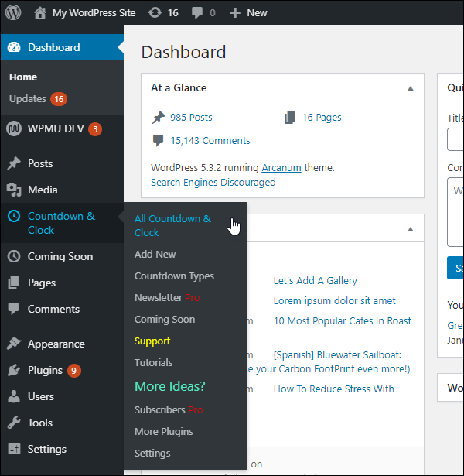Viewport: 464px width, 476px height.
Task: Open post Lorem ipsum dolor sit amet
Action: [335, 300]
